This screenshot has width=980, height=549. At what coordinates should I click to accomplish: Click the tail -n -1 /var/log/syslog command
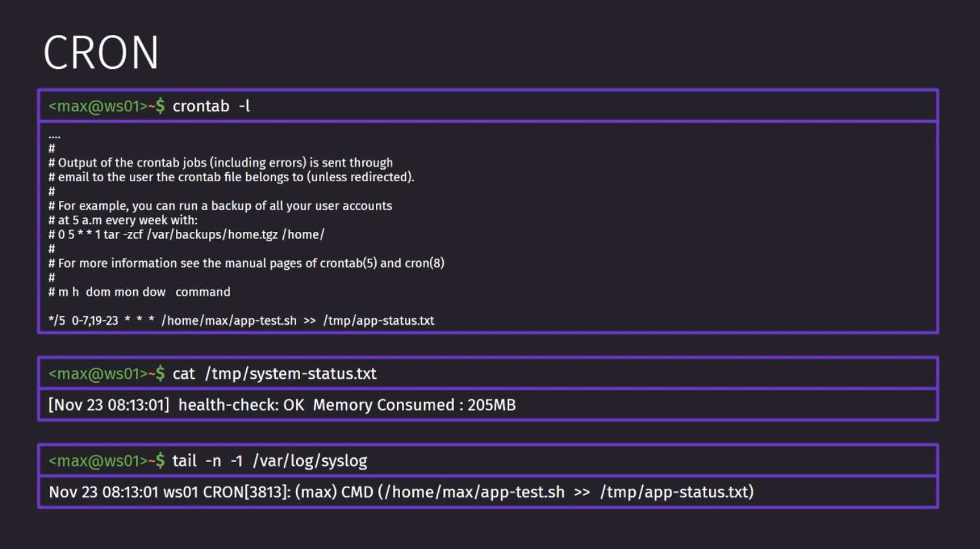point(270,461)
